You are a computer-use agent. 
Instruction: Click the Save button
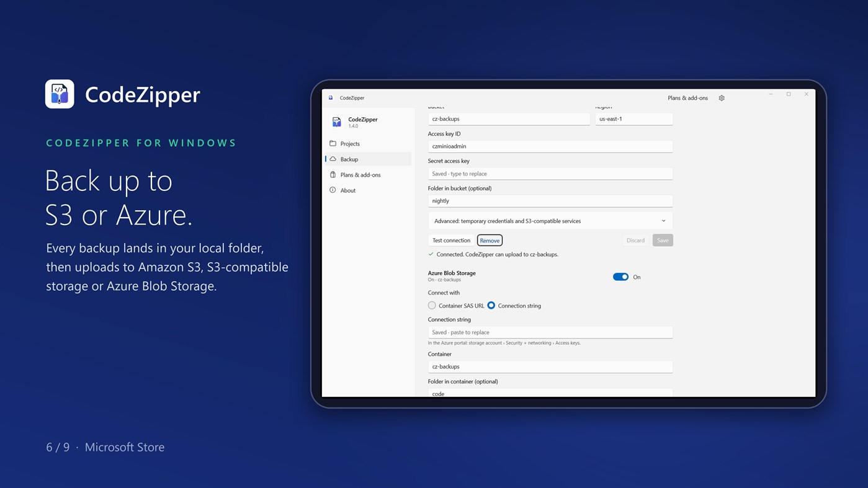coord(663,241)
